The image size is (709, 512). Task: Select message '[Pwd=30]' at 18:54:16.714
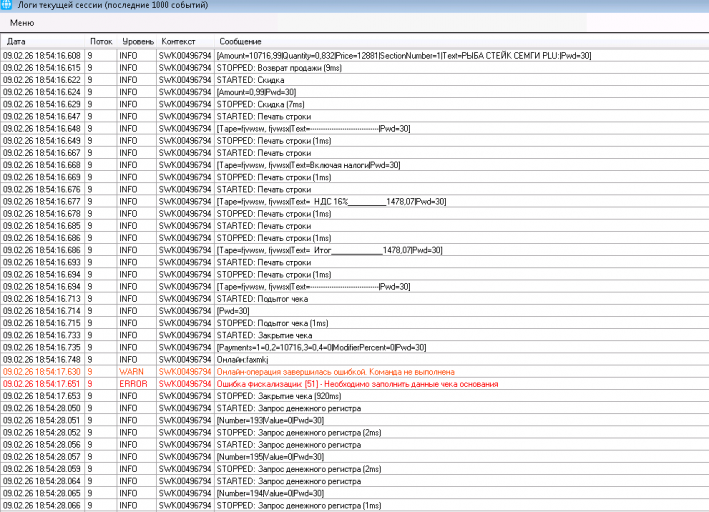click(233, 311)
